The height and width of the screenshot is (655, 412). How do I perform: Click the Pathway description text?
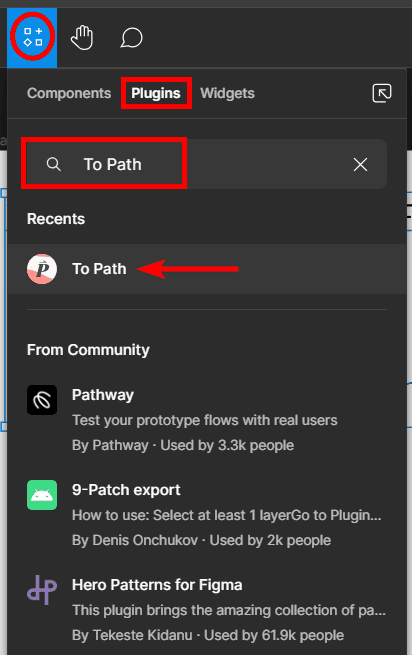point(205,420)
